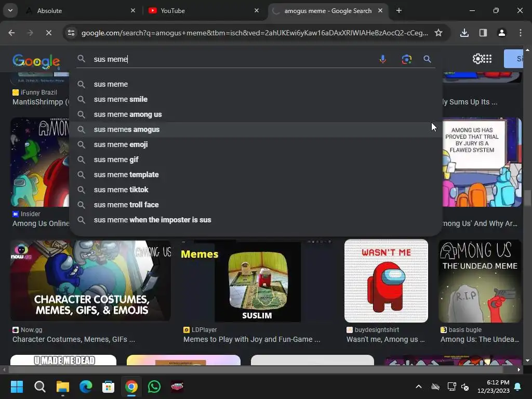The image size is (532, 399).
Task: Pick 'sus meme when the imposter is sus'
Action: [256, 220]
